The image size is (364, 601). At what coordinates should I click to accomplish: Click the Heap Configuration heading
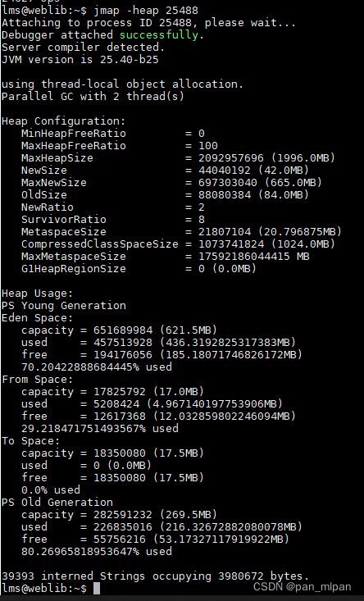[x=64, y=121]
